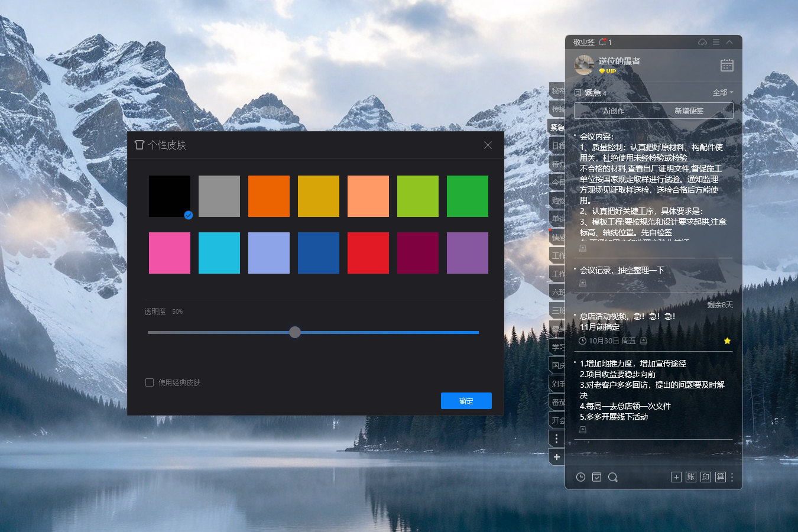Click the VIP badge under the username
This screenshot has width=798, height=532.
tap(608, 71)
